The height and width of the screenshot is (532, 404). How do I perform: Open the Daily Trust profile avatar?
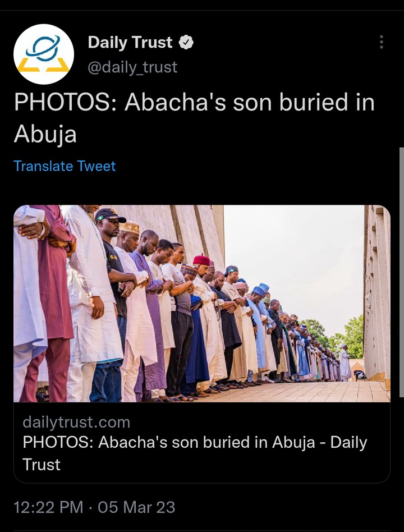43,54
